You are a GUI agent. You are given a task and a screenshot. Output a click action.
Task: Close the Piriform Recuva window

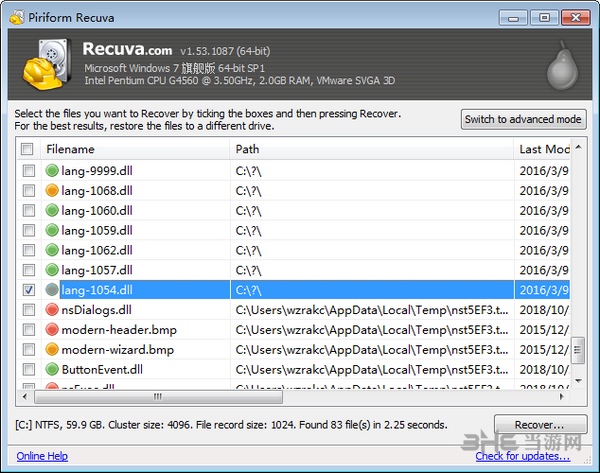click(x=575, y=18)
